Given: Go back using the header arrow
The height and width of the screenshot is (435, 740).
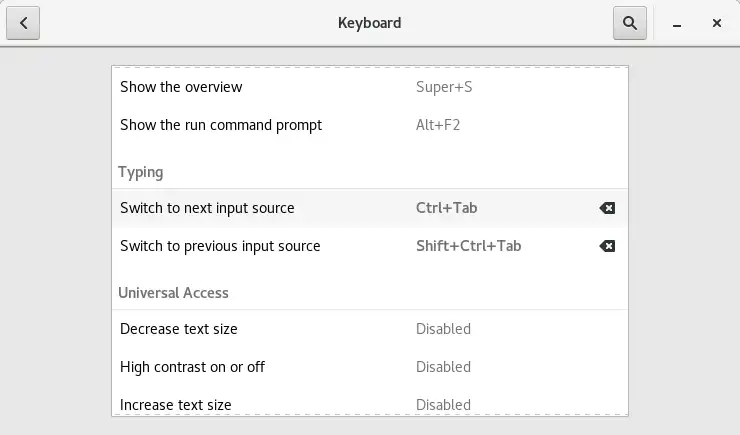Looking at the screenshot, I should tap(23, 22).
